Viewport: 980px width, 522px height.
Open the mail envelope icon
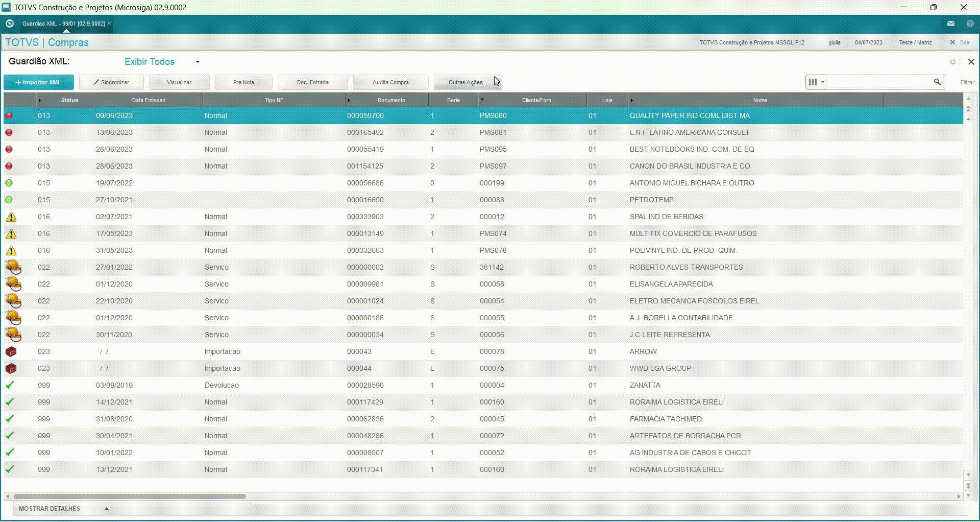pyautogui.click(x=951, y=23)
